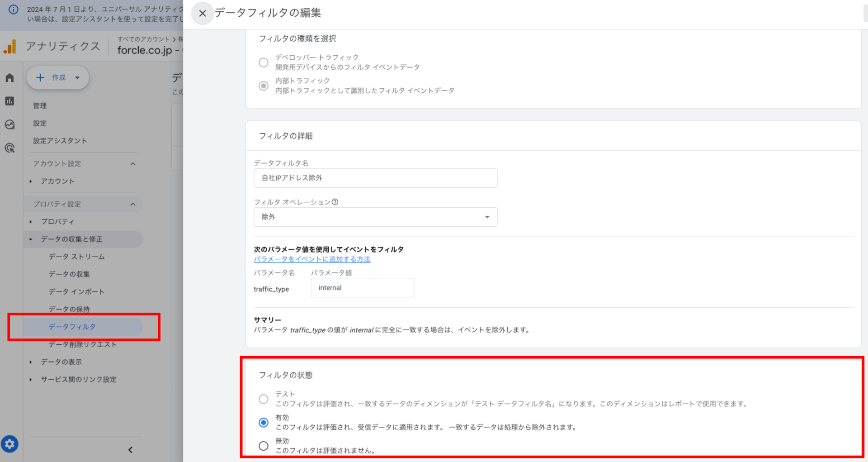Image resolution: width=868 pixels, height=462 pixels.
Task: Open 設定アシスタント menu item
Action: (60, 141)
